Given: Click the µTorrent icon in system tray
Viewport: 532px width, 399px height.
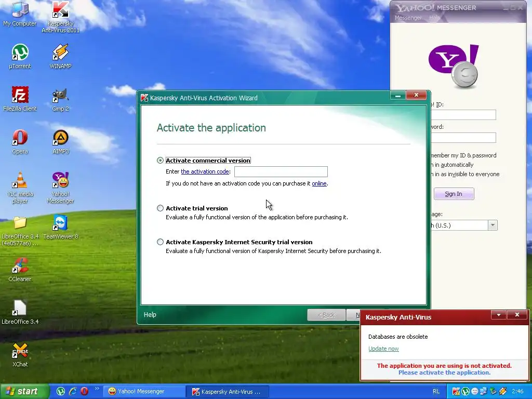Looking at the screenshot, I should tap(465, 391).
